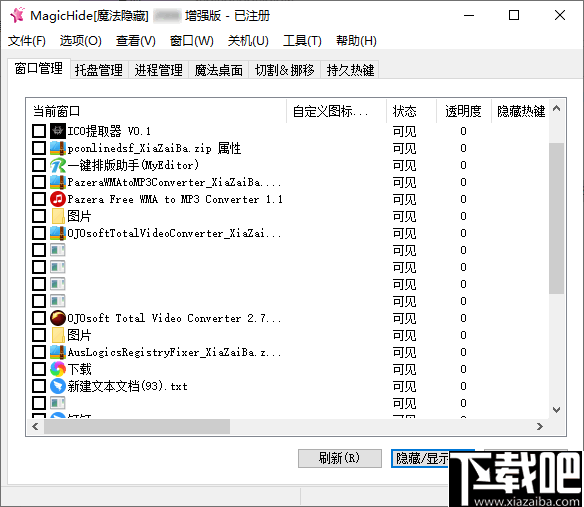Click the horizontal scrollbar left arrow
584x507 pixels.
click(35, 426)
